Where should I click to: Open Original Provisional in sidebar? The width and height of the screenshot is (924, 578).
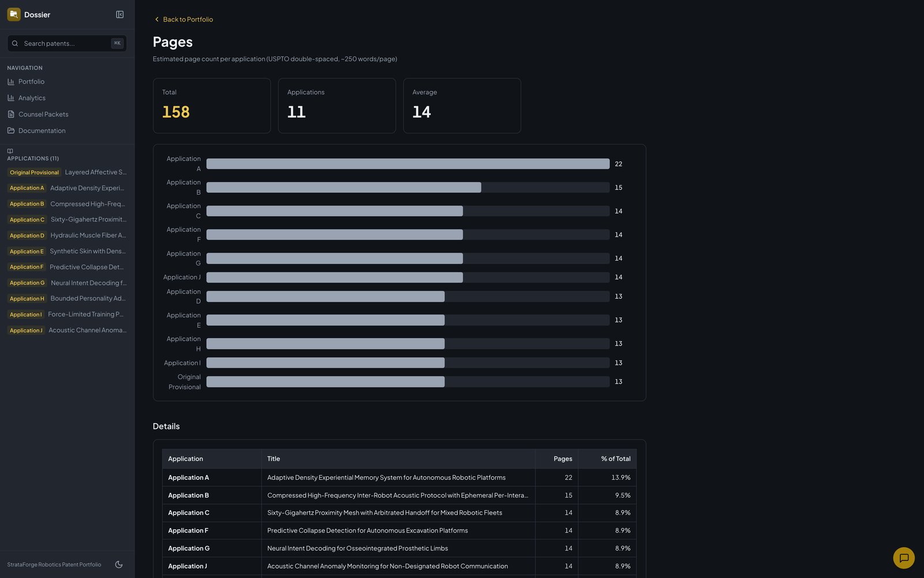click(x=67, y=172)
